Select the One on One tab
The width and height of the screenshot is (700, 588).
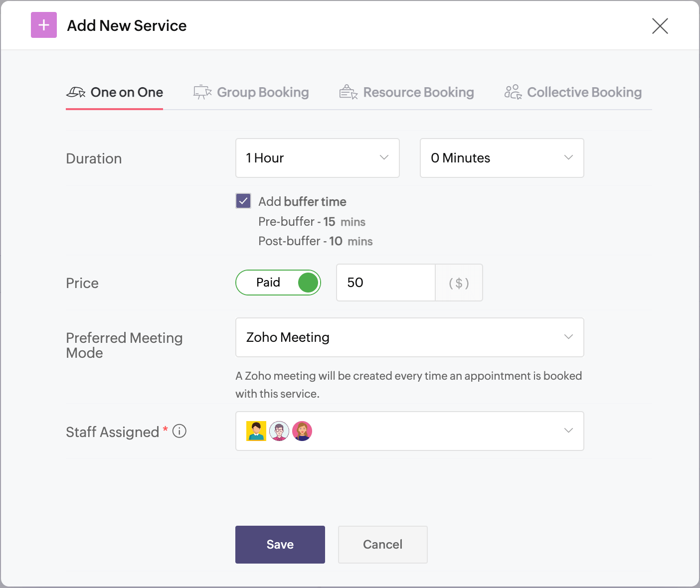pyautogui.click(x=114, y=92)
